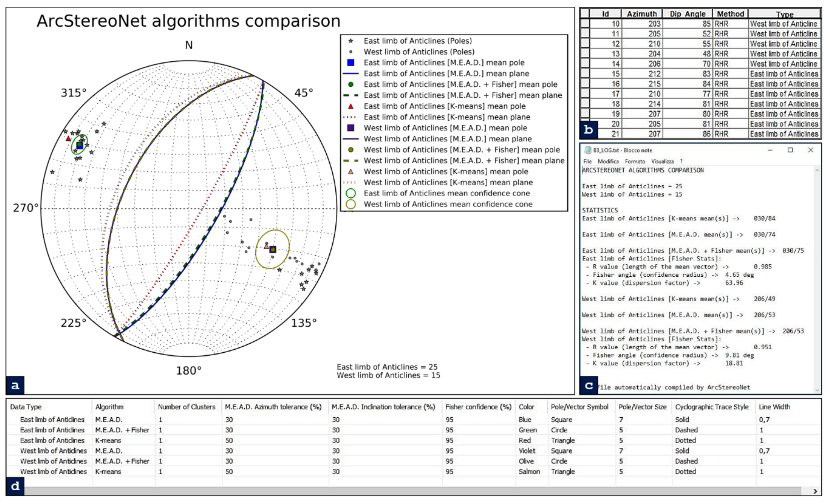This screenshot has width=830, height=504.
Task: Click the '18.81' K value in log
Action: pos(734,363)
